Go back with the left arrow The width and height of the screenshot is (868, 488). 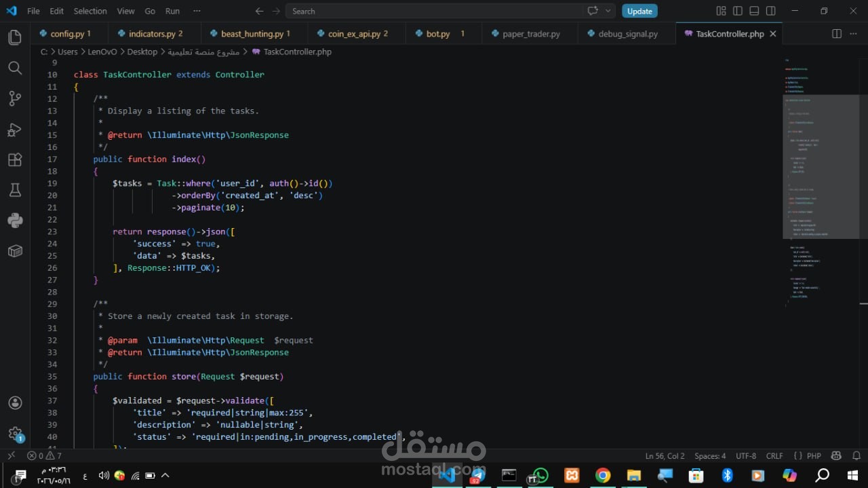coord(259,11)
